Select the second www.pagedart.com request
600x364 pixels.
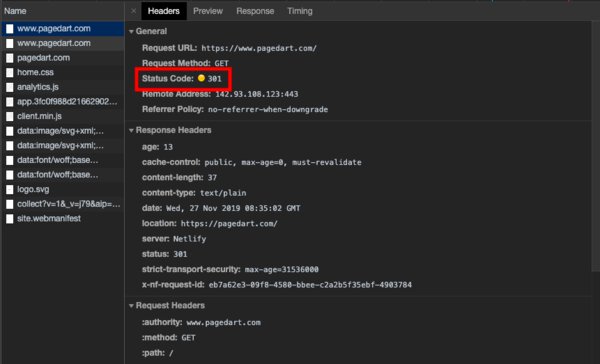coord(63,43)
